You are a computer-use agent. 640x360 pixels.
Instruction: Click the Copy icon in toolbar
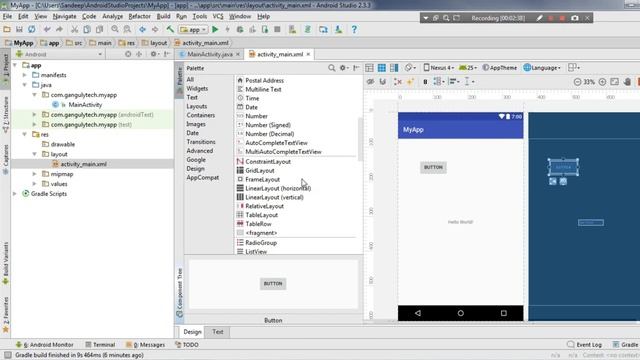tap(87, 29)
